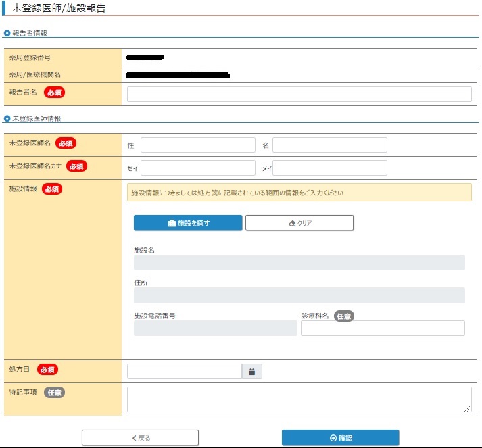Click the 報告者情報 section bullet icon
Screen dimensions: 482x448
7,33
